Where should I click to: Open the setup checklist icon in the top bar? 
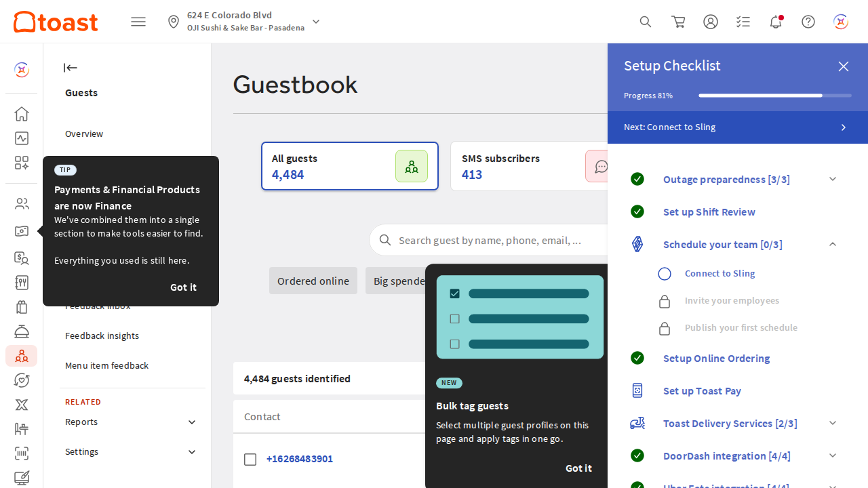[x=743, y=22]
